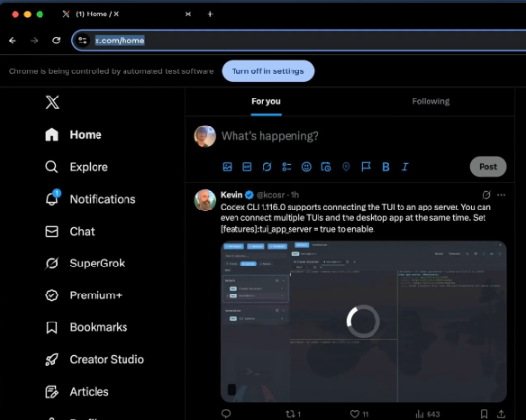Open Kevin's profile avatar
This screenshot has width=526, height=420.
(x=205, y=200)
